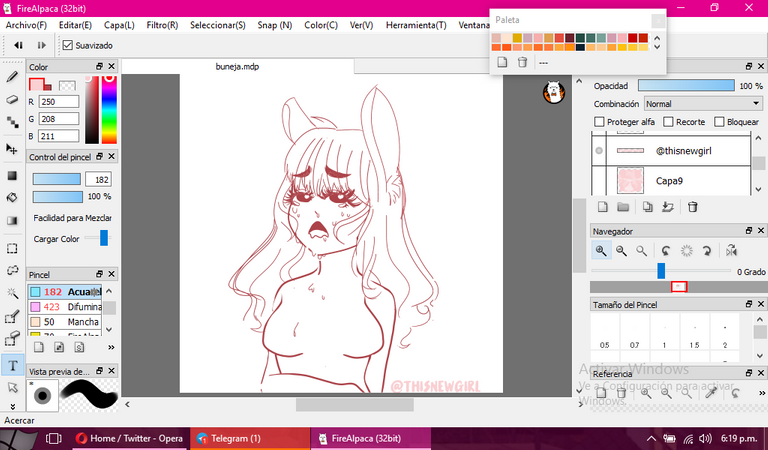
Task: Open the Combinación blend mode dropdown
Action: [702, 104]
